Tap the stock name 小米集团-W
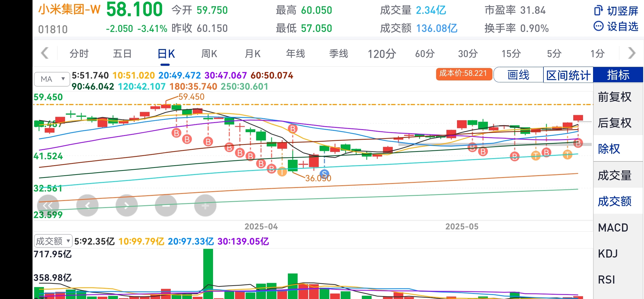Viewport: 644px width, 299px height. tap(69, 10)
